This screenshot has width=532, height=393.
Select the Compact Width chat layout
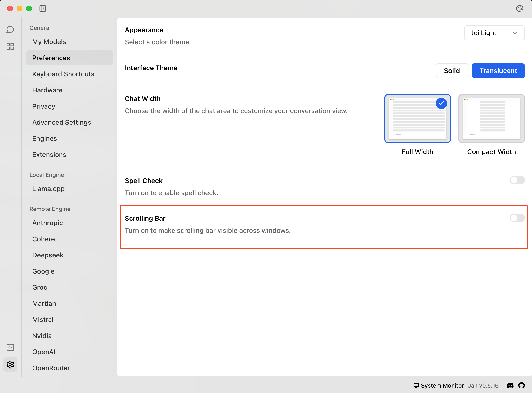(491, 119)
